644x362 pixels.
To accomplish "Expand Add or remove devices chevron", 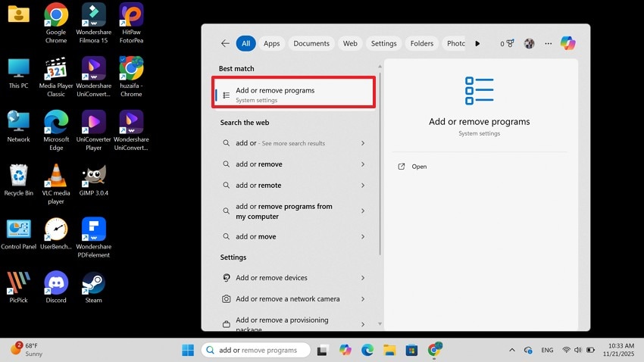I will 363,278.
